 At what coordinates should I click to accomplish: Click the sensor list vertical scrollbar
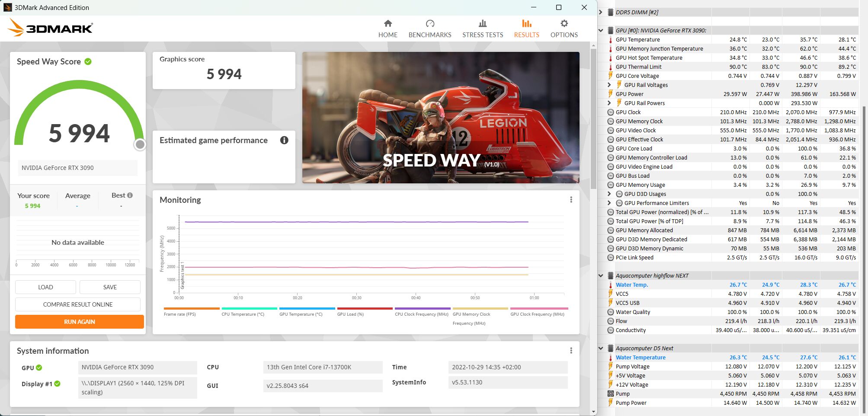pos(864,259)
